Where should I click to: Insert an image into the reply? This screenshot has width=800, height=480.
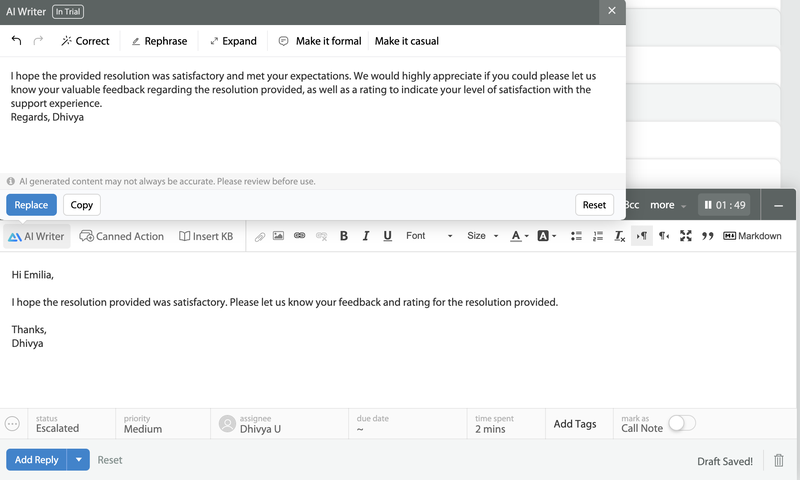(x=279, y=236)
